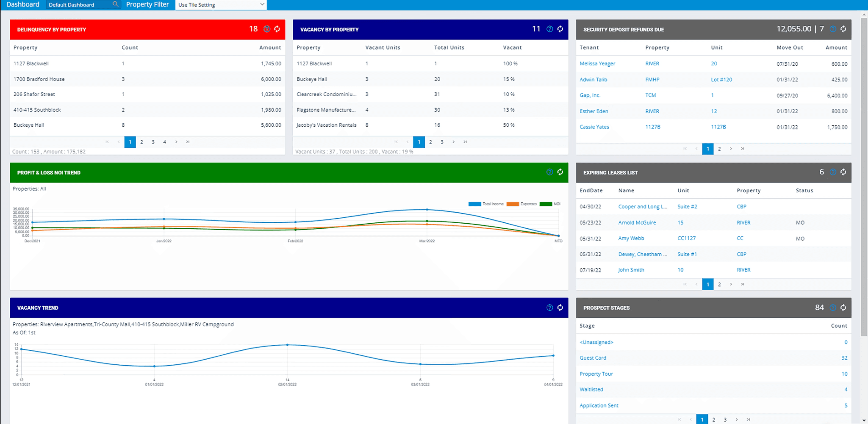Click the search icon in Dashboard field
This screenshot has height=424, width=868.
(115, 4)
